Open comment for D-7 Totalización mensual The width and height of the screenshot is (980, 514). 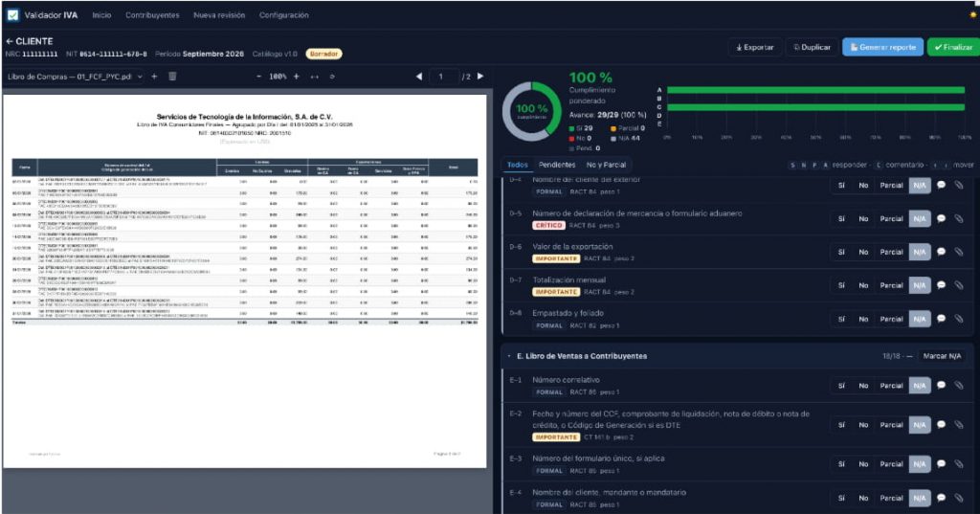coord(942,285)
